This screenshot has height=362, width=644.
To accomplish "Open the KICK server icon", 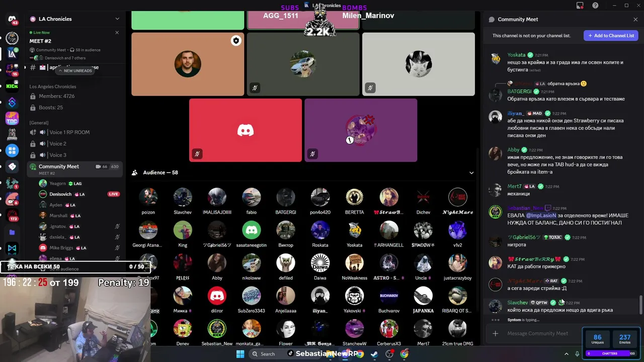I will pos(12,86).
